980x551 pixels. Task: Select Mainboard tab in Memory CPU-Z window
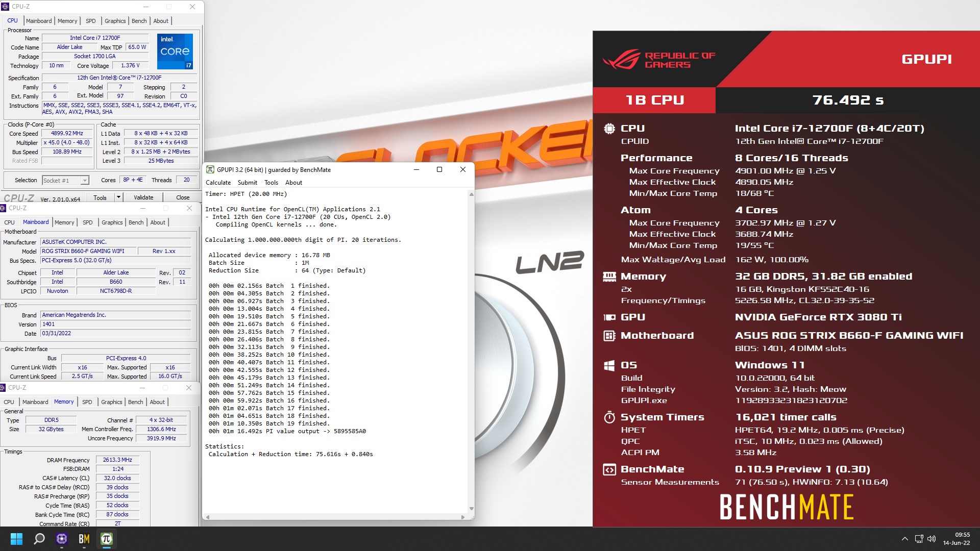[x=35, y=402]
